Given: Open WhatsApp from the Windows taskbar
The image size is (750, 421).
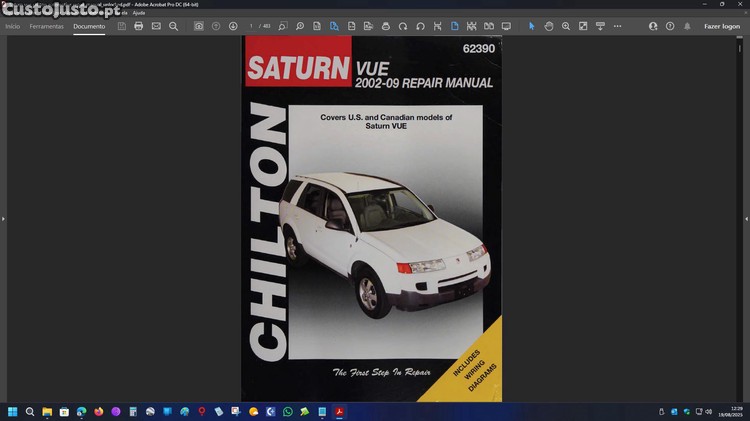Looking at the screenshot, I should coord(288,411).
